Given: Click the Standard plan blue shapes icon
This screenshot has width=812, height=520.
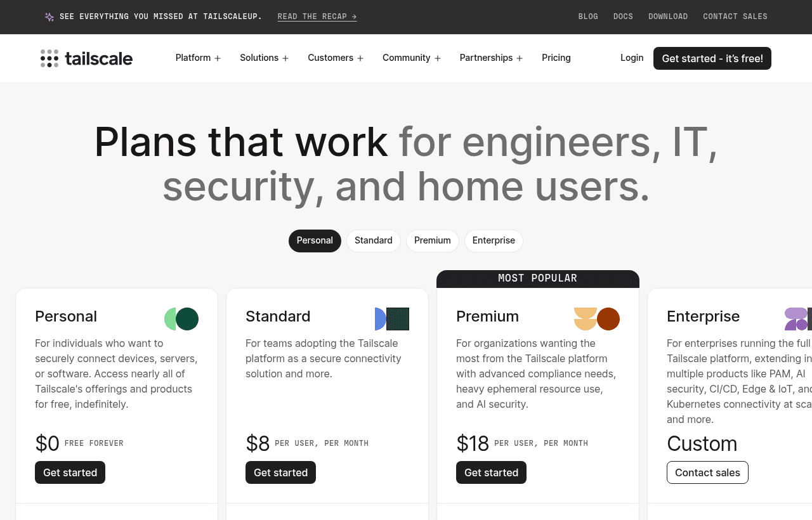Looking at the screenshot, I should [x=392, y=319].
